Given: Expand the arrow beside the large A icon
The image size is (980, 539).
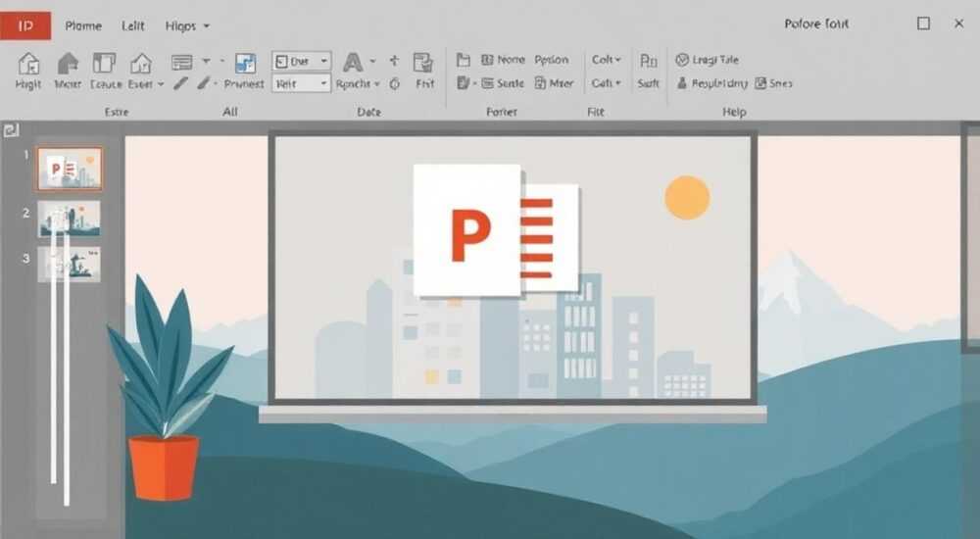Looking at the screenshot, I should 373,62.
